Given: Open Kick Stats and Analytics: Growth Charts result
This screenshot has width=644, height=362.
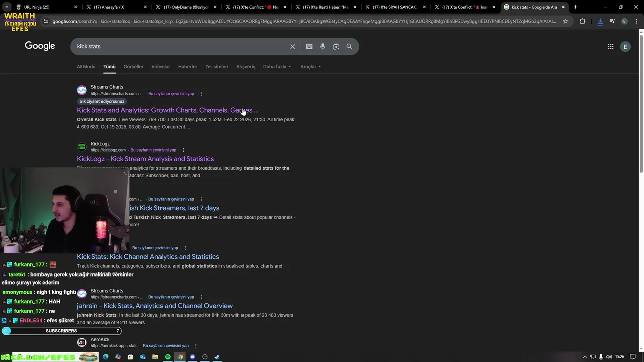Looking at the screenshot, I should 168,110.
